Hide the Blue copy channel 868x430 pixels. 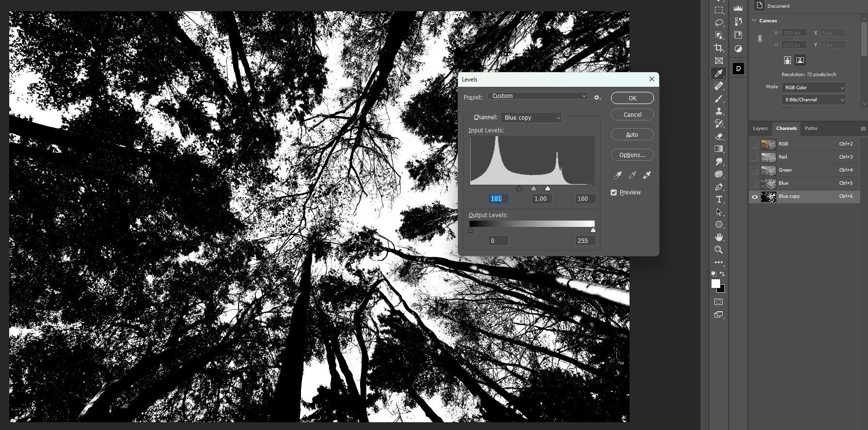point(754,196)
